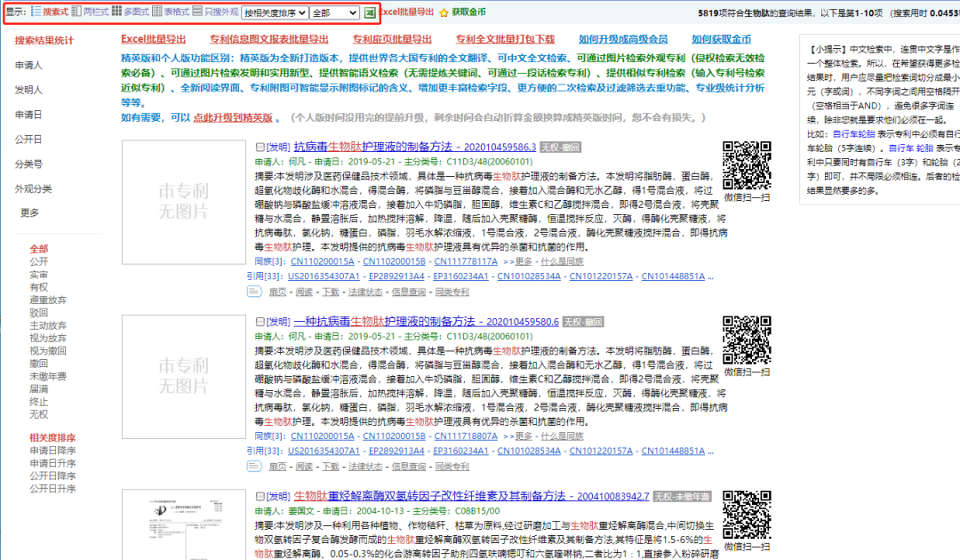The image size is (960, 560).
Task: Click Excel批量导出 link below toolbar
Action: (x=153, y=39)
